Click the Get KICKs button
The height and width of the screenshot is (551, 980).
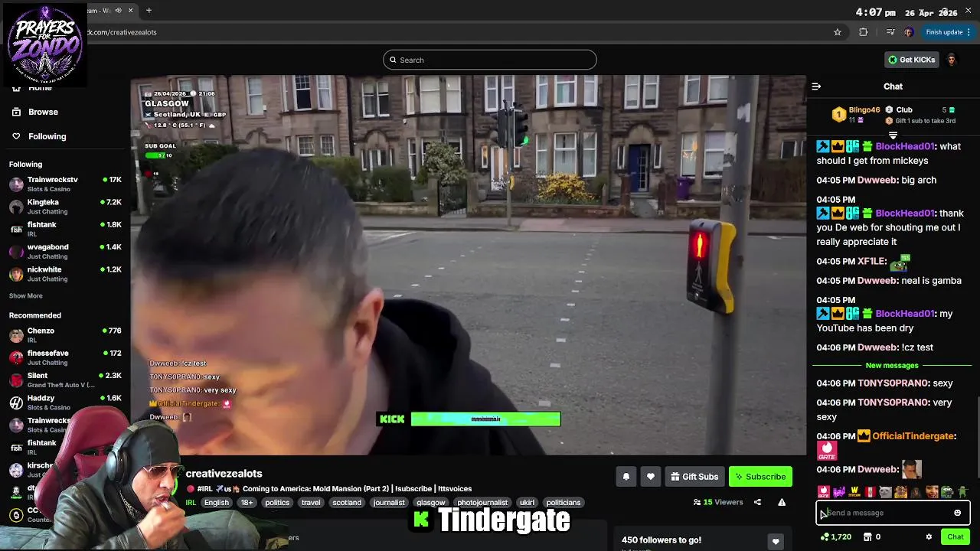point(911,60)
